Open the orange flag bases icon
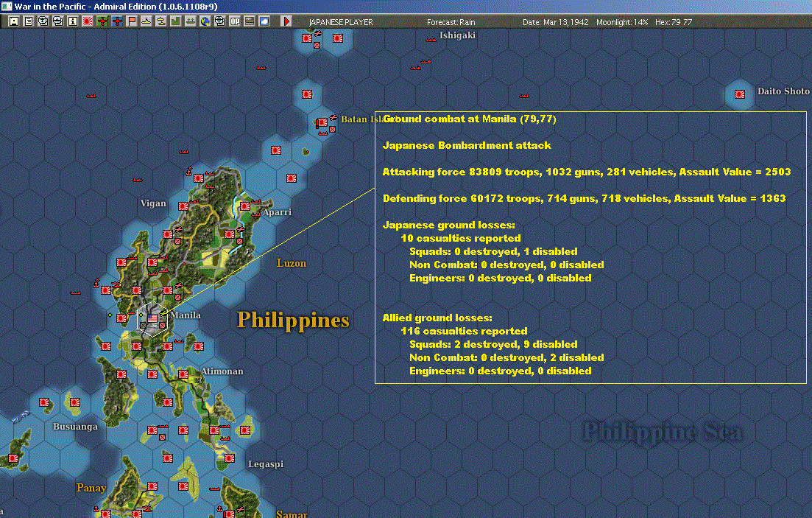Screen dimensions: 812x518 click(x=132, y=21)
